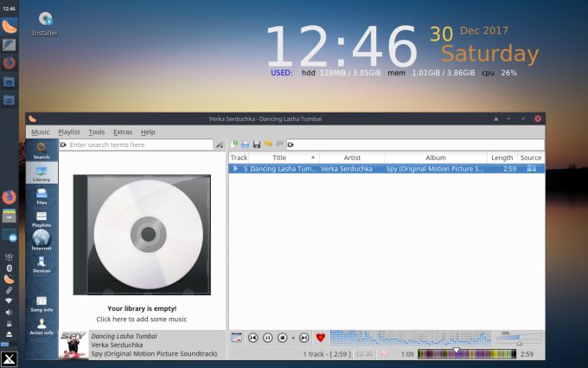The width and height of the screenshot is (588, 368).
Task: Open the Devices sidebar tab
Action: click(x=42, y=264)
